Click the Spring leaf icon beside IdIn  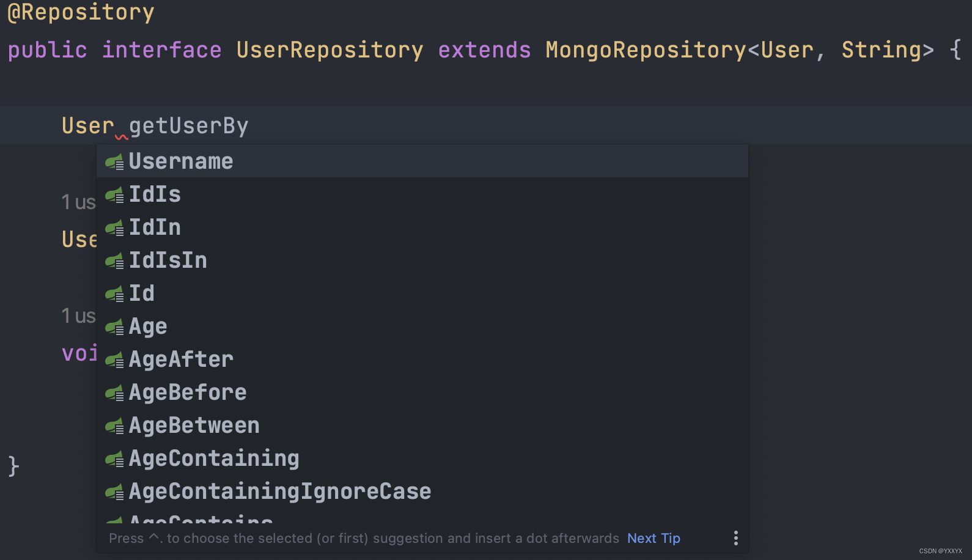point(114,228)
